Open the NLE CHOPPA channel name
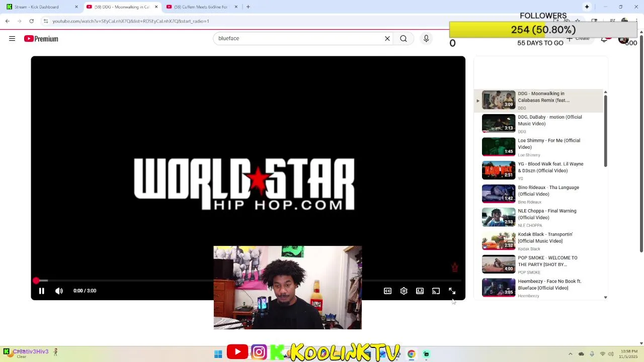This screenshot has width=644, height=362. (530, 225)
